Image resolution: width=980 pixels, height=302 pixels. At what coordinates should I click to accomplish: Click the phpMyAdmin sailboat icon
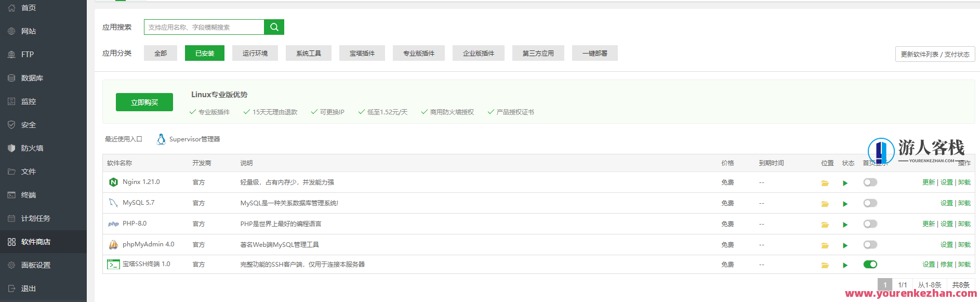point(113,244)
